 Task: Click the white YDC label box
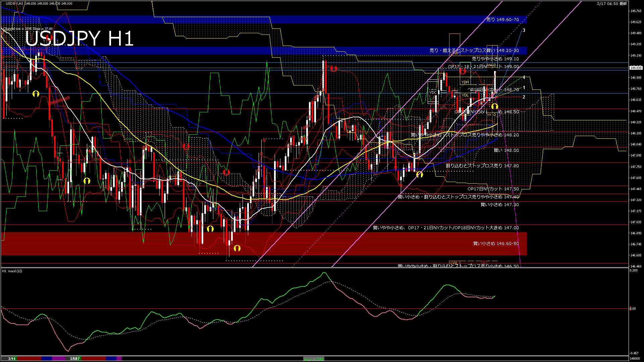point(433,92)
